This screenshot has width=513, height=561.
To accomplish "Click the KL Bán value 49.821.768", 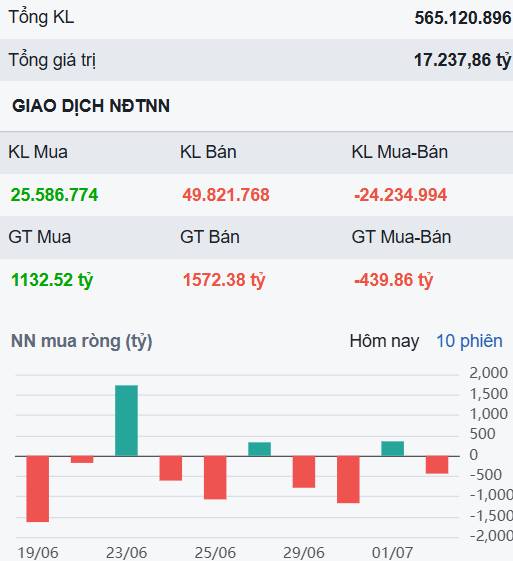I will click(226, 195).
